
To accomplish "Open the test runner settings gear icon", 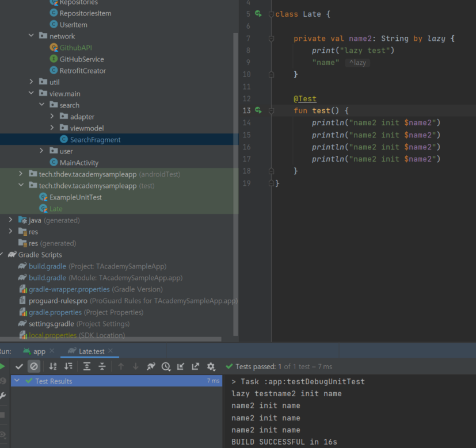I will (211, 366).
